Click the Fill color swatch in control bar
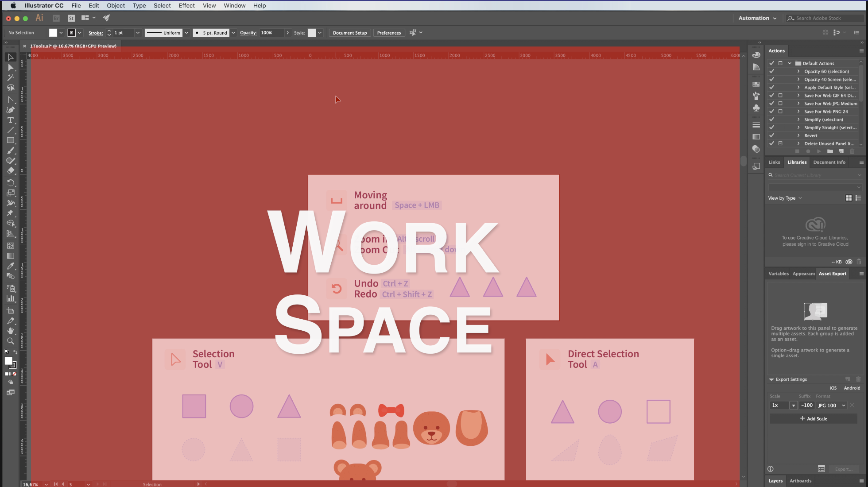Viewport: 868px width, 487px height. (53, 33)
